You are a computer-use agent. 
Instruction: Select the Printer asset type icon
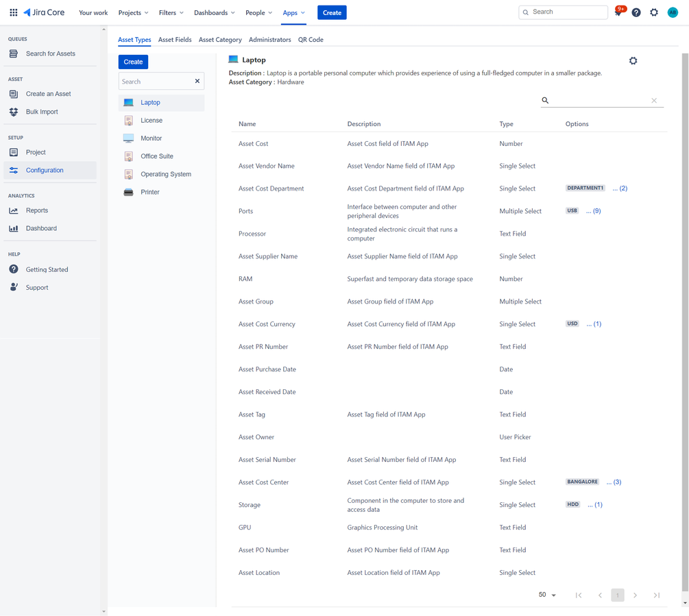(x=128, y=193)
